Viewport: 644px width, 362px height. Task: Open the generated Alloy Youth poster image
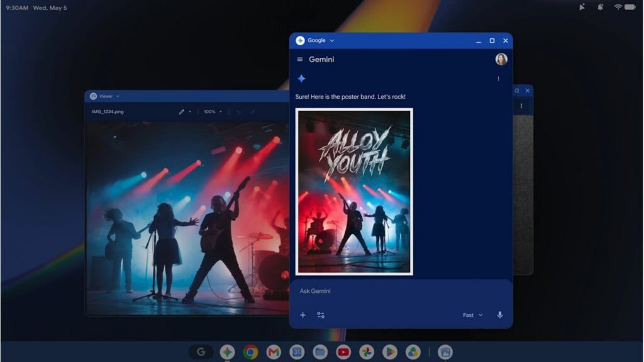354,192
